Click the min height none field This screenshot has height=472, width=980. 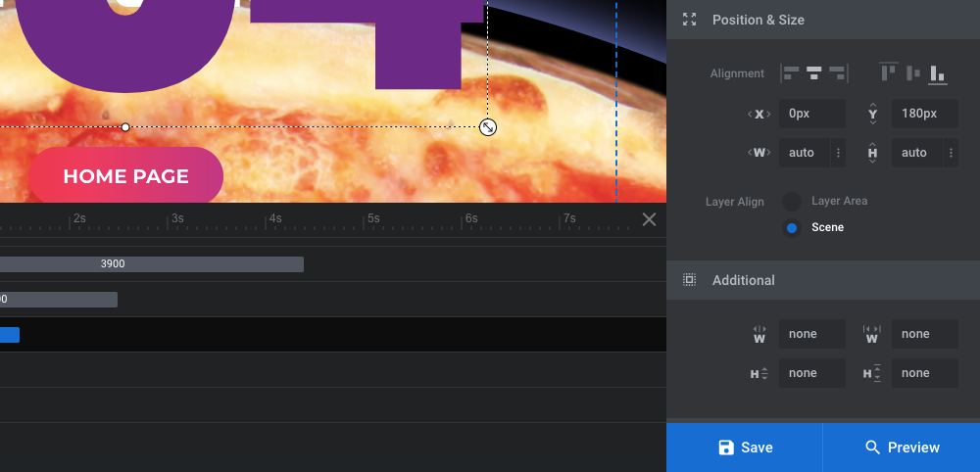[811, 373]
